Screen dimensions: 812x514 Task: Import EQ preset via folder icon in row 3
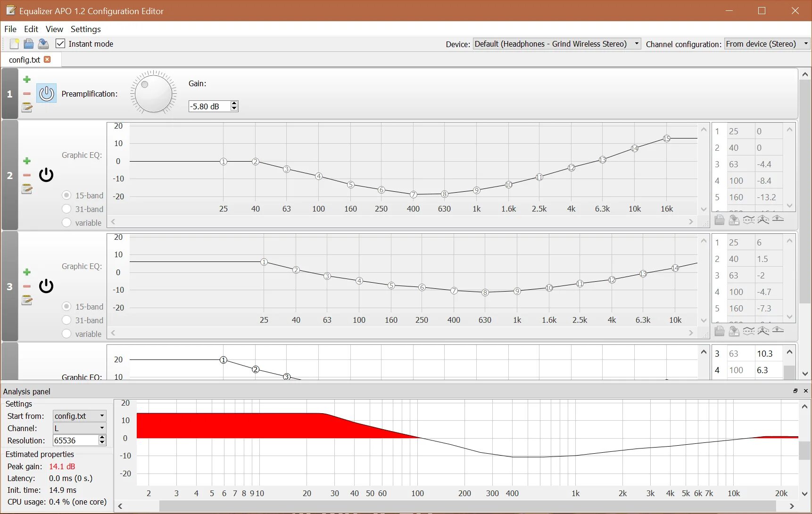pos(720,331)
